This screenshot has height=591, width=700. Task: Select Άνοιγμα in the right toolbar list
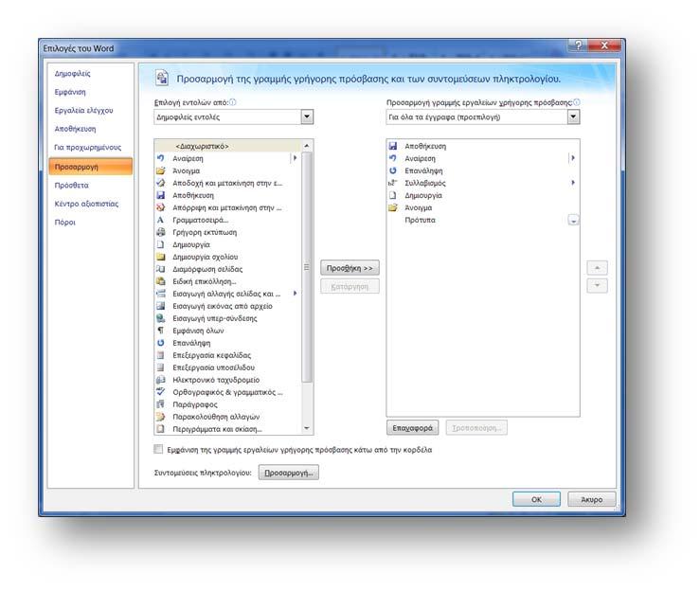coord(483,207)
